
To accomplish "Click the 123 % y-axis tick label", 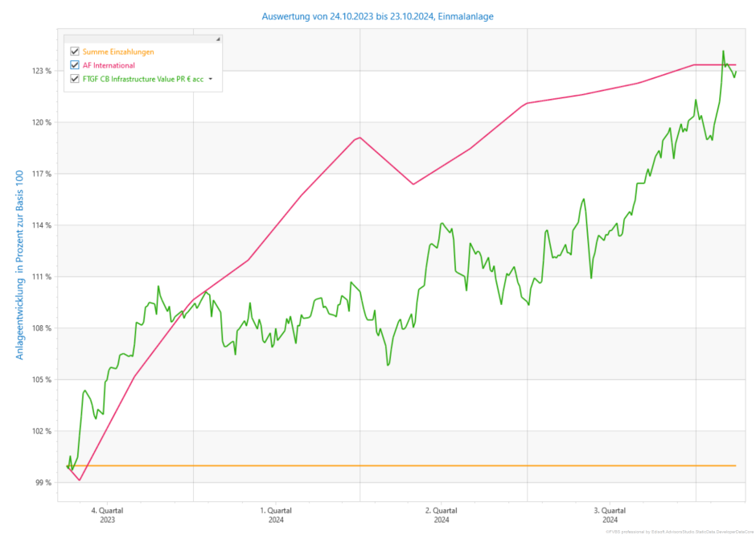I will pos(41,71).
